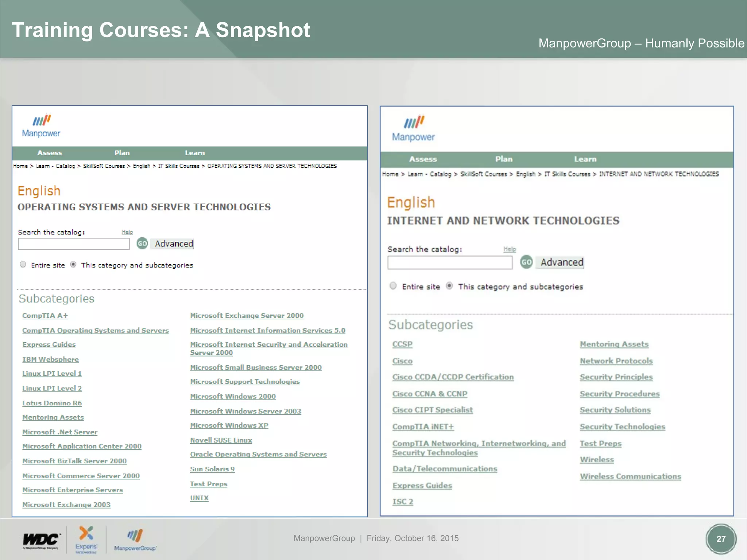Open the ISC 2 subcategory link
This screenshot has height=560, width=747.
pos(403,502)
